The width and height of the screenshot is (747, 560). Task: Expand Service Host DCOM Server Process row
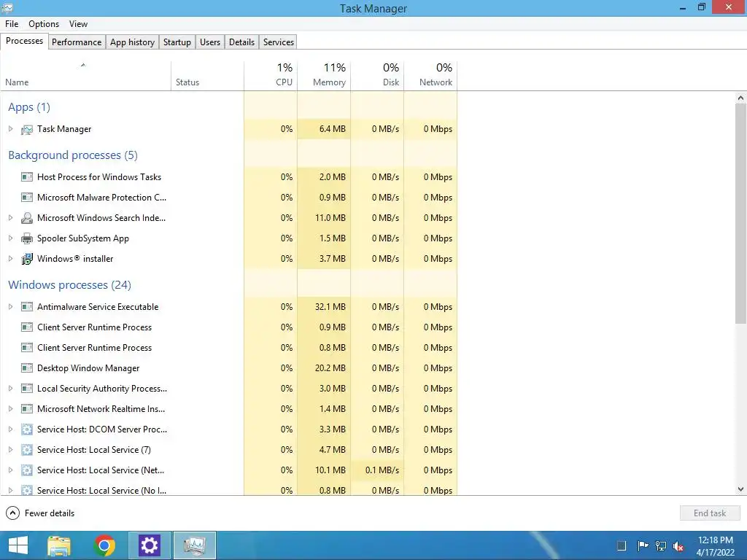click(10, 429)
